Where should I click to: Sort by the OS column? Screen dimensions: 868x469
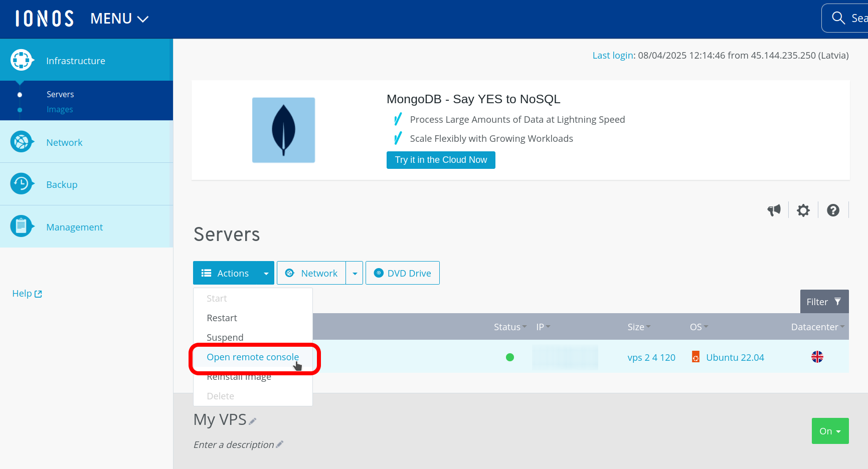coord(699,327)
